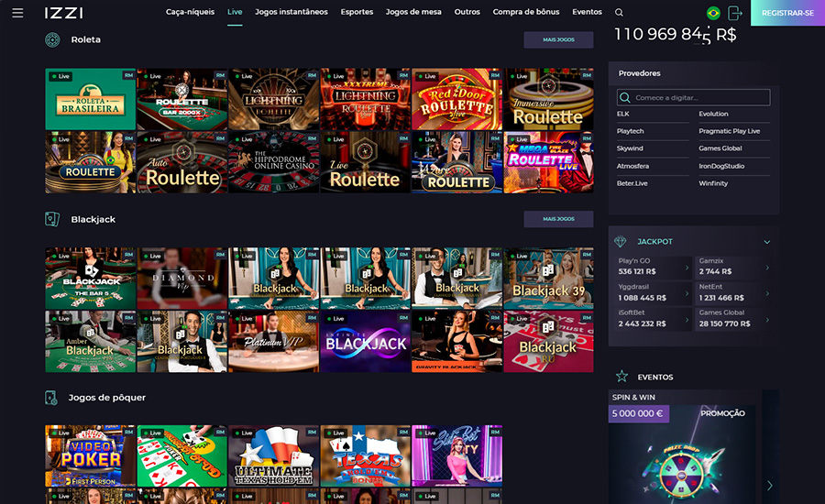Image resolution: width=825 pixels, height=504 pixels.
Task: Focus the providers search field
Action: [694, 97]
